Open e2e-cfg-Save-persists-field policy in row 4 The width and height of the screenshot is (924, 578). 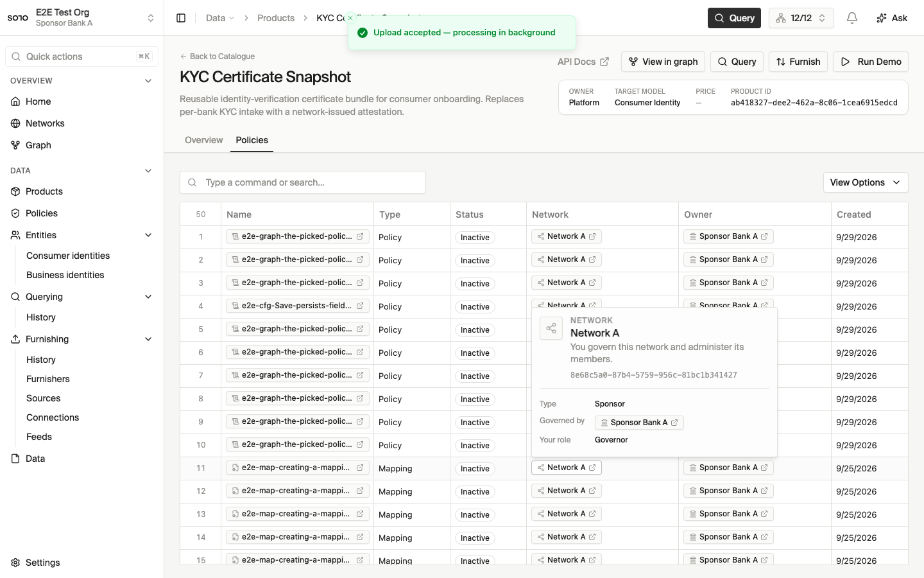(x=298, y=306)
